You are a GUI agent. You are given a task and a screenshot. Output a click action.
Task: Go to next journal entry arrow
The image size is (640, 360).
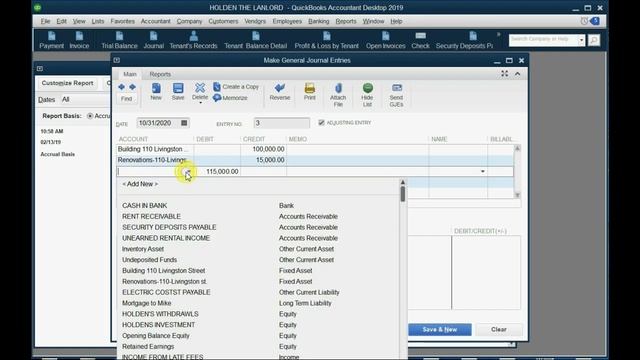click(x=132, y=87)
